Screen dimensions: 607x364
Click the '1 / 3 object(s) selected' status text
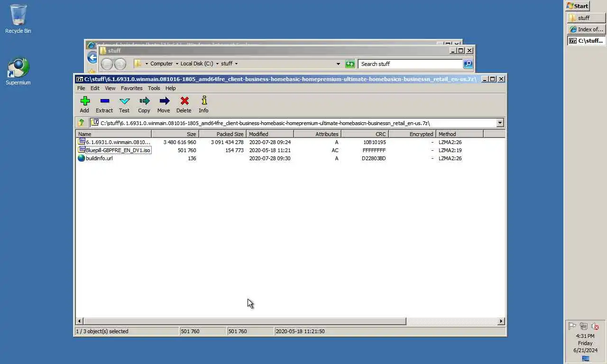tap(102, 331)
